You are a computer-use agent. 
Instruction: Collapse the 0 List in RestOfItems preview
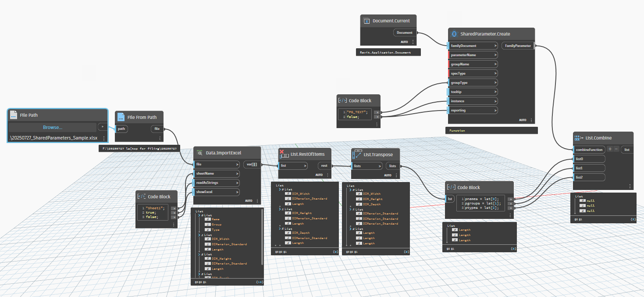coord(280,189)
